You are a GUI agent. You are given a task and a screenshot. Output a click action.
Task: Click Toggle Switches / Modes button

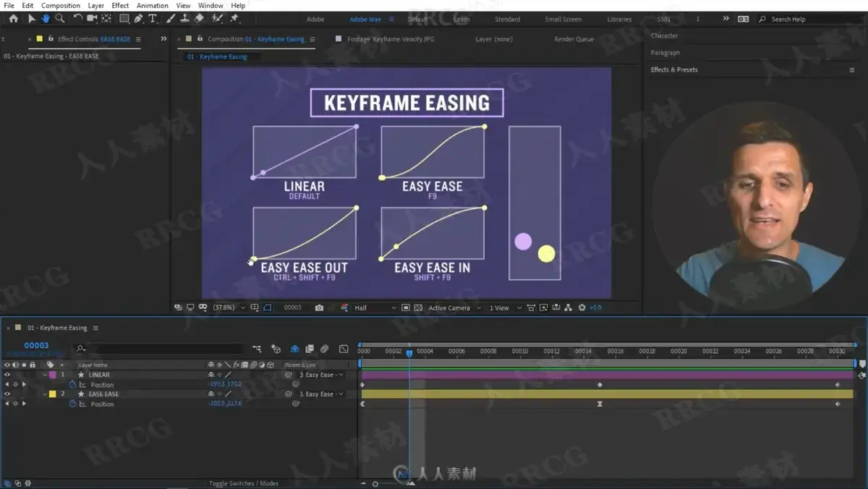pos(244,483)
